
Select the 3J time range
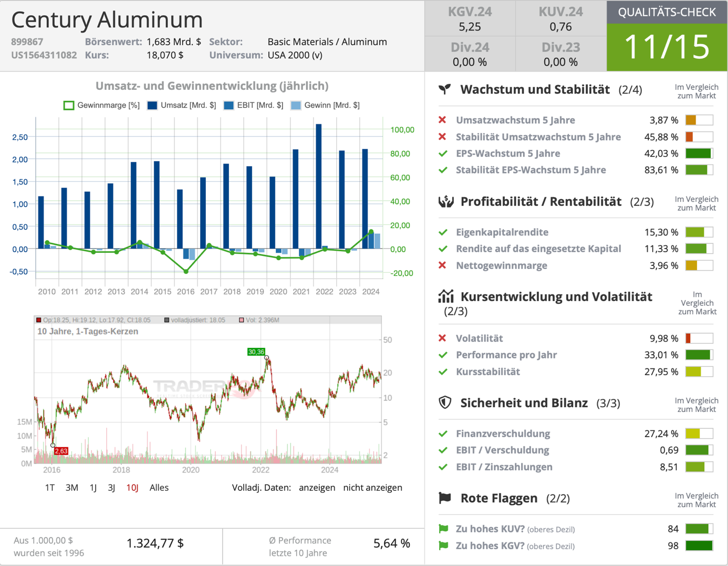click(x=111, y=488)
